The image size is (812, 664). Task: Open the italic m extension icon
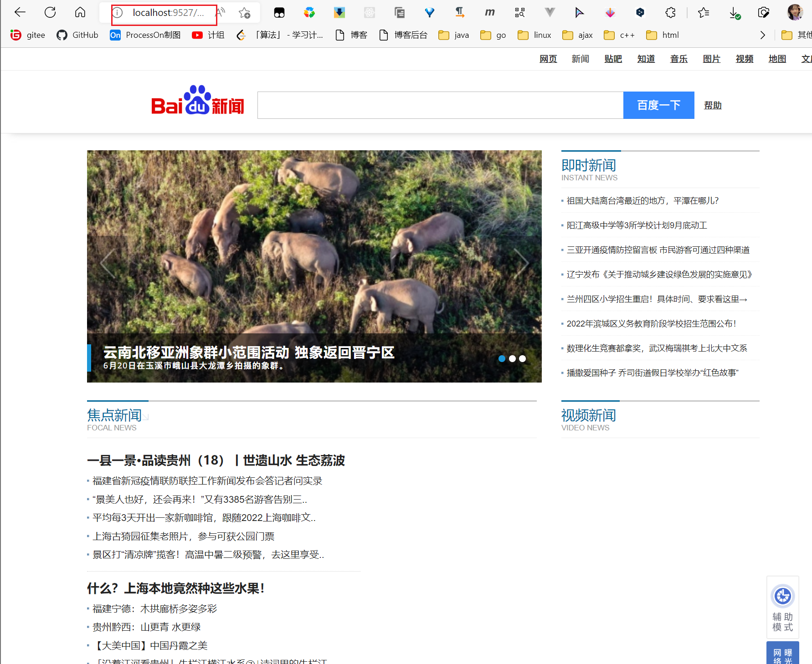click(x=490, y=13)
